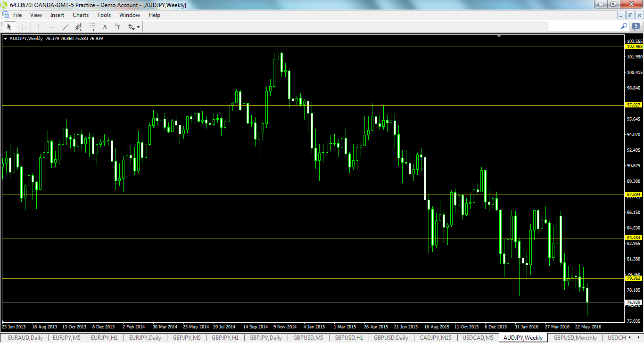Click the search magnifier icon
Viewport: 644px width, 343px height.
click(623, 27)
